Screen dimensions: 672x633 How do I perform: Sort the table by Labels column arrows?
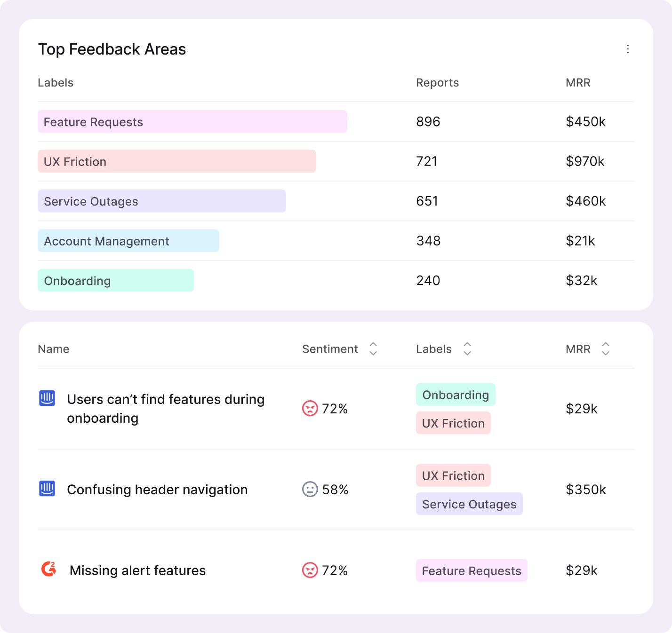pos(467,349)
